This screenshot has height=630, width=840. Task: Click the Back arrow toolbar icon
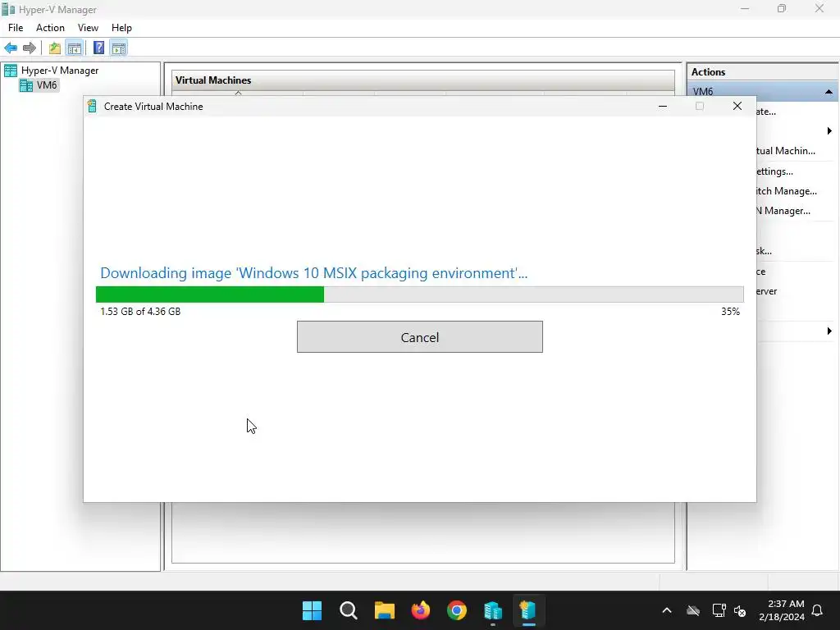pos(11,48)
